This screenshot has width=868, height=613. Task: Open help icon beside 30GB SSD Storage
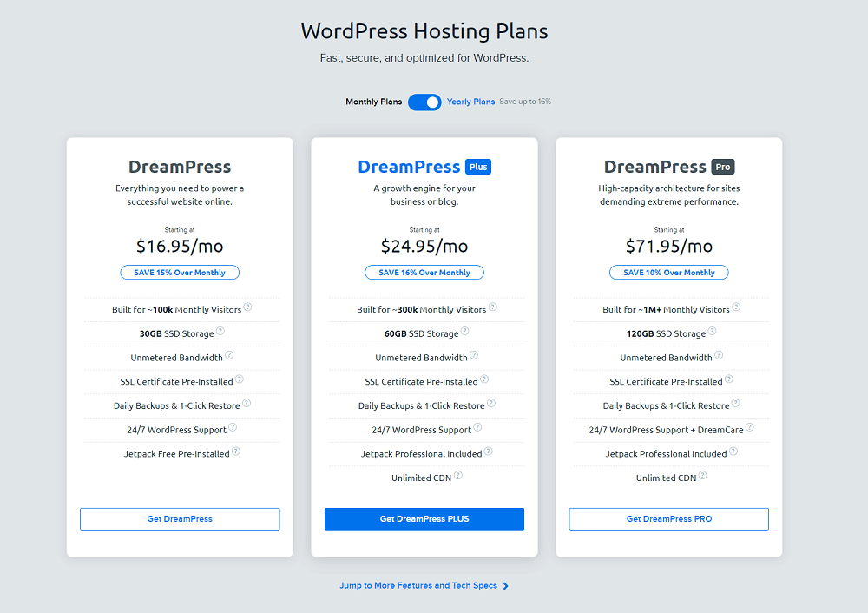pyautogui.click(x=220, y=331)
